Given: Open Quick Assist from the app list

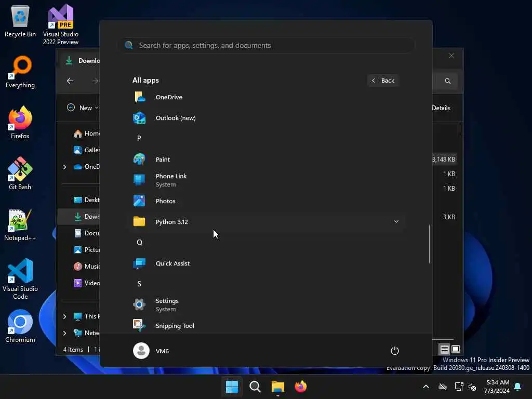Looking at the screenshot, I should click(267, 263).
